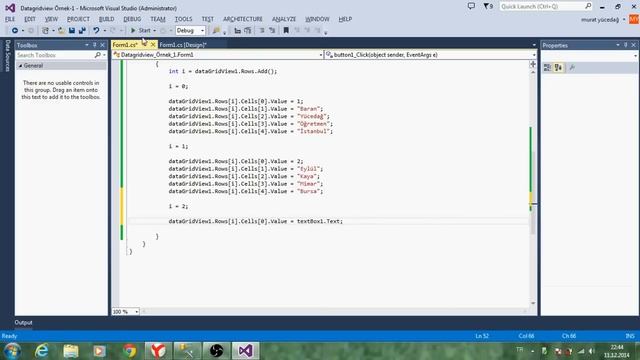Click the Navigate Backward toolbar icon
The height and width of the screenshot is (360, 640).
click(x=15, y=31)
